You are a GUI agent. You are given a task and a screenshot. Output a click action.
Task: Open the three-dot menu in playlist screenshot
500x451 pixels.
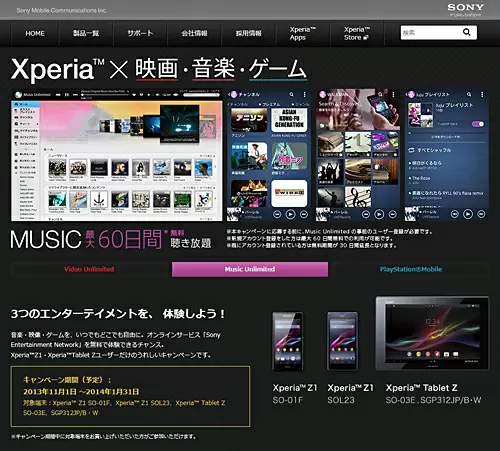[482, 95]
